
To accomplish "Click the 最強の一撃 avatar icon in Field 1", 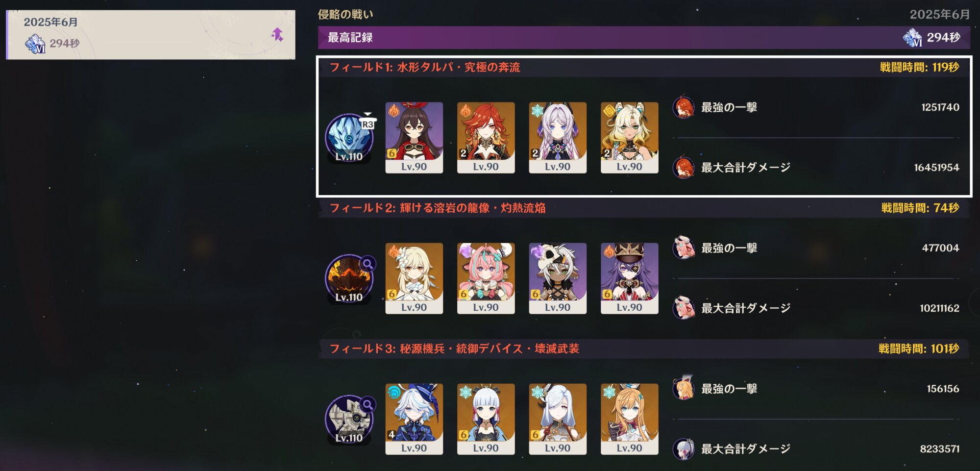I will (684, 107).
